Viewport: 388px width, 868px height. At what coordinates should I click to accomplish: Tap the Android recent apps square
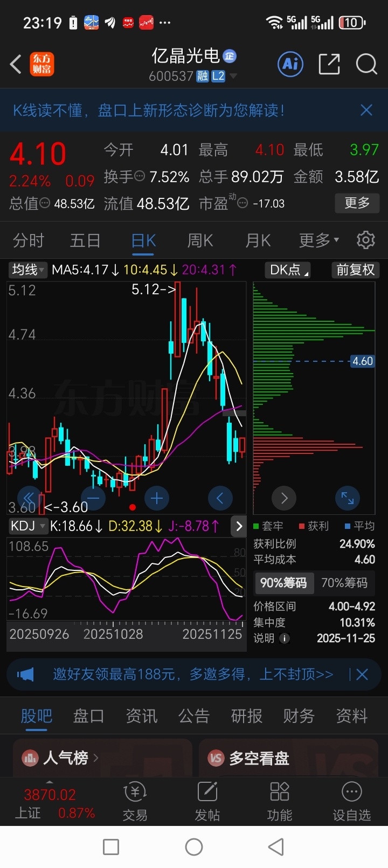click(111, 847)
